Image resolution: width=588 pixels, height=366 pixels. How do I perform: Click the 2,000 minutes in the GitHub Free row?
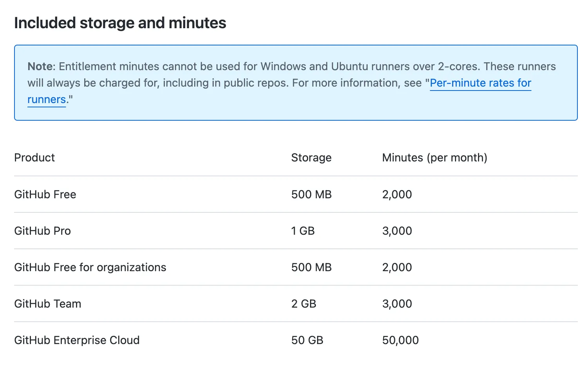[397, 194]
